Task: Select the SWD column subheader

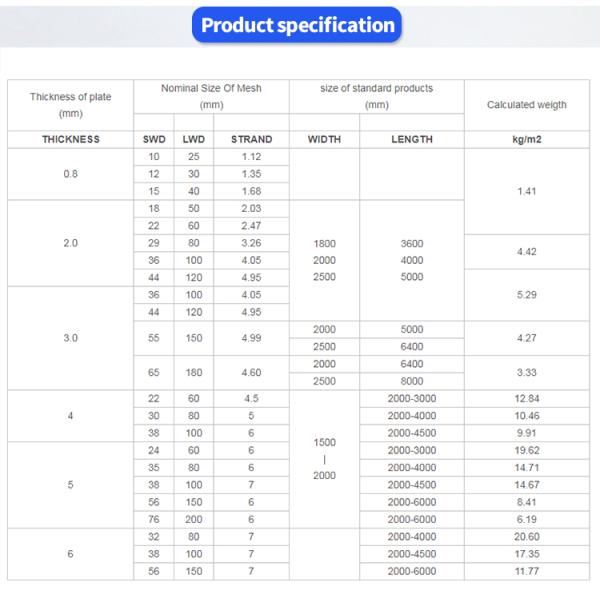Action: 153,140
